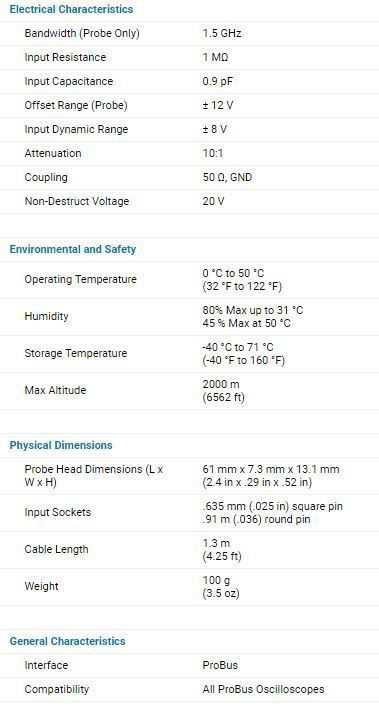The image size is (379, 718).
Task: Select the Environmental and Safety heading
Action: [73, 249]
